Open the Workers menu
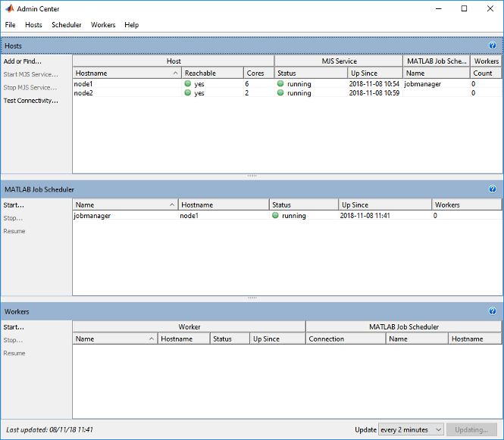 click(103, 25)
